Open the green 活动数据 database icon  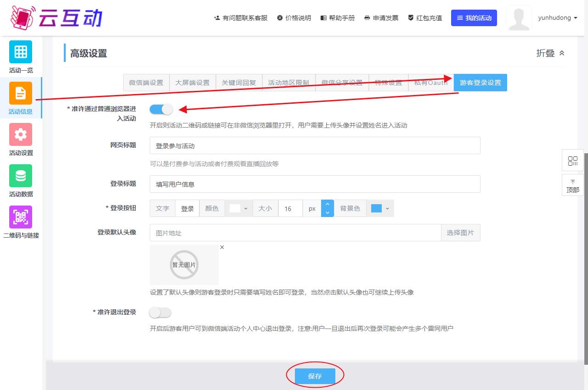(21, 176)
